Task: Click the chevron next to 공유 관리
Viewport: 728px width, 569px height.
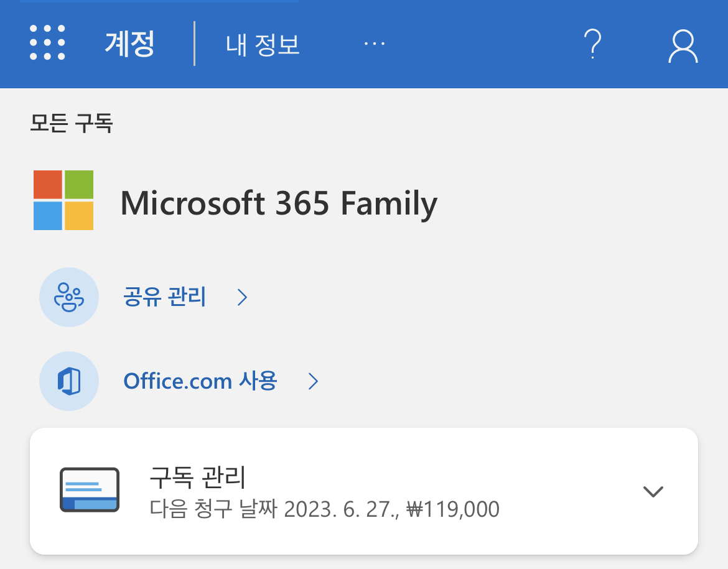Action: 243,297
